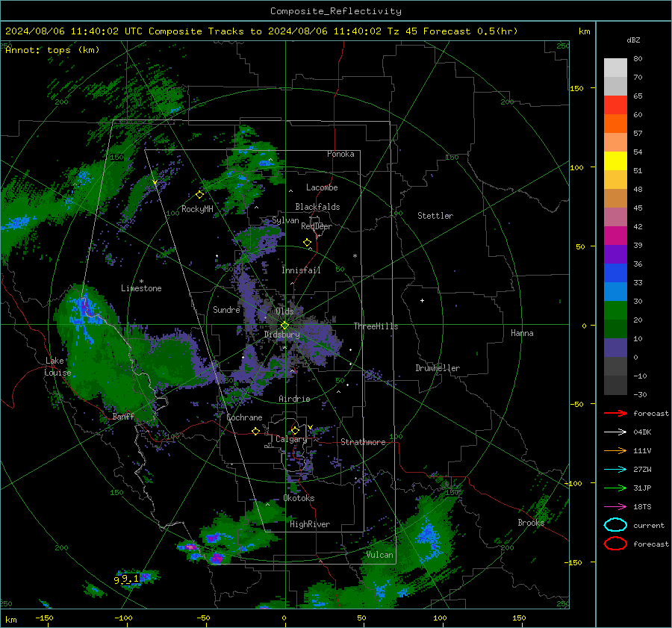Click the magenta swatch between 42 and 39 dBZ
This screenshot has height=628, width=672.
coord(615,236)
